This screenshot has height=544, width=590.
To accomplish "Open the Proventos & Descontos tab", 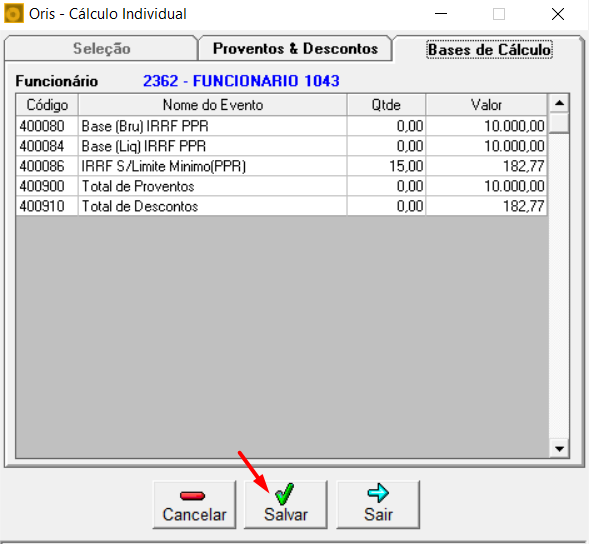I will pyautogui.click(x=295, y=49).
